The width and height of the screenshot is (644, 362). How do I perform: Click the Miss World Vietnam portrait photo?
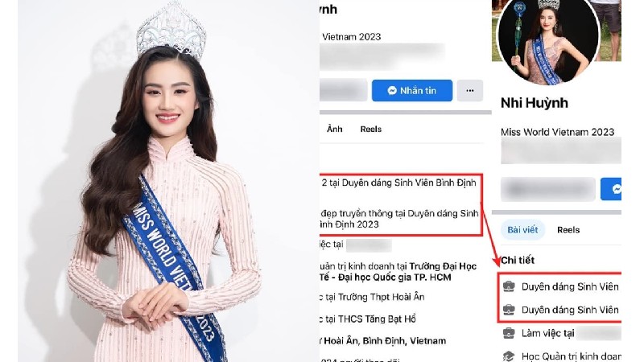168,181
